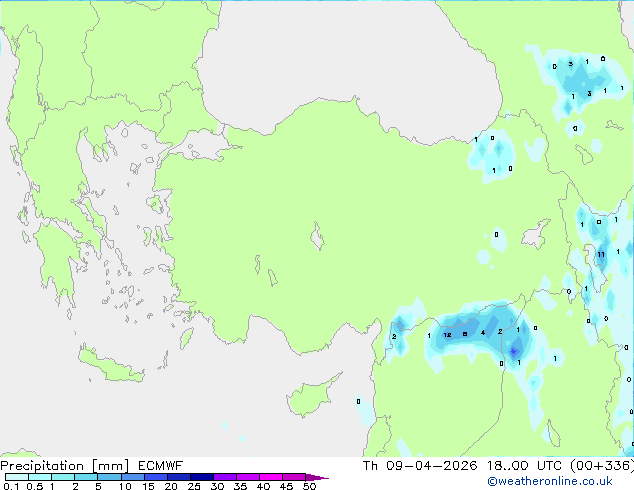The width and height of the screenshot is (634, 490).
Task: Click the 10–15 mm legend color swatch
Action: [132, 477]
